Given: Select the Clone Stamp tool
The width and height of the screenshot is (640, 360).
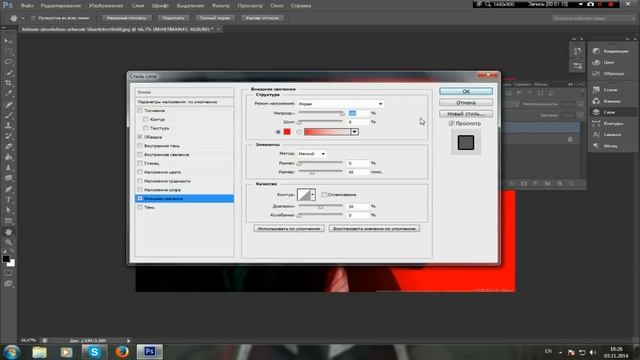Looking at the screenshot, I should click(9, 125).
